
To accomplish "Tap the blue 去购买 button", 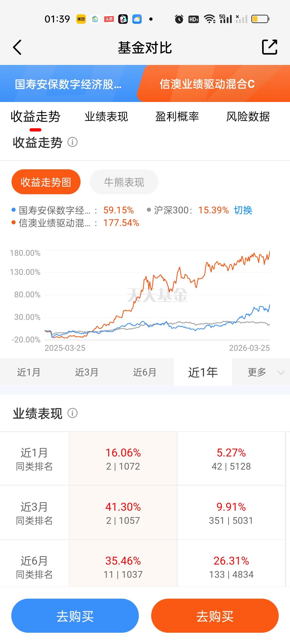I will coord(75,616).
